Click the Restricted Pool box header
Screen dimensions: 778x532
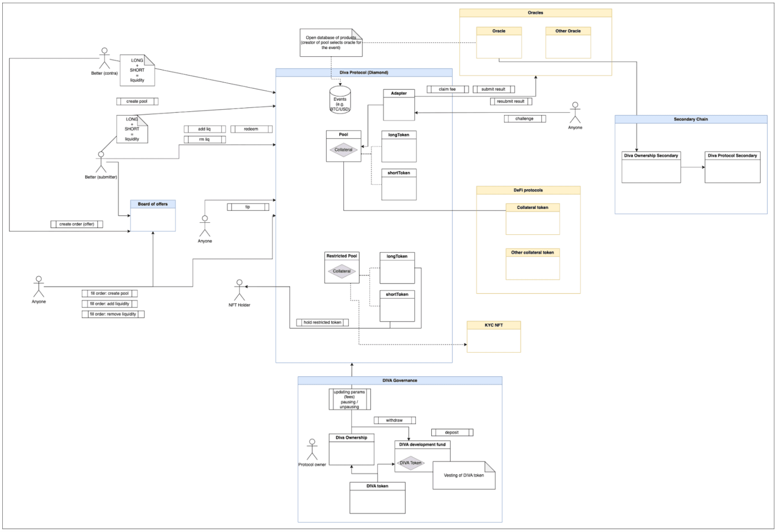342,256
